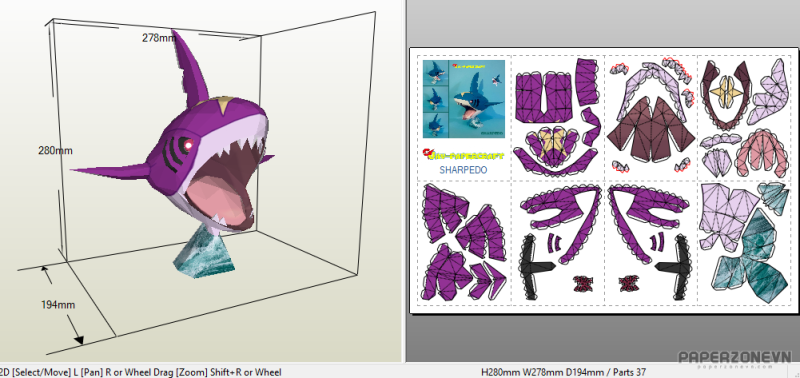Select the large blue Sharpedo preview image

tap(477, 99)
